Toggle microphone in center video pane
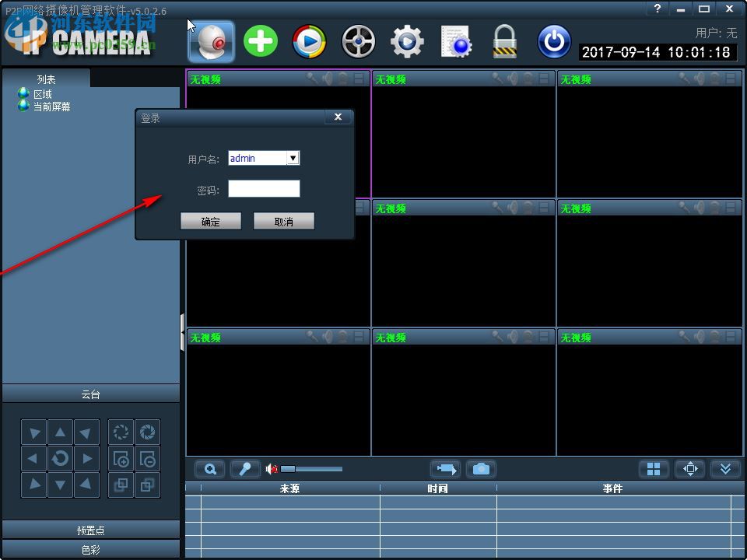 coord(498,207)
